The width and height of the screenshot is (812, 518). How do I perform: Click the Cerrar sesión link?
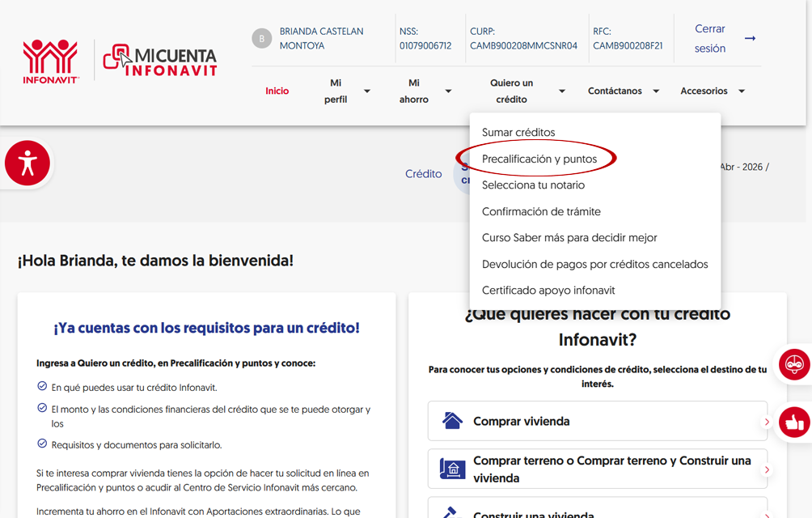click(710, 38)
